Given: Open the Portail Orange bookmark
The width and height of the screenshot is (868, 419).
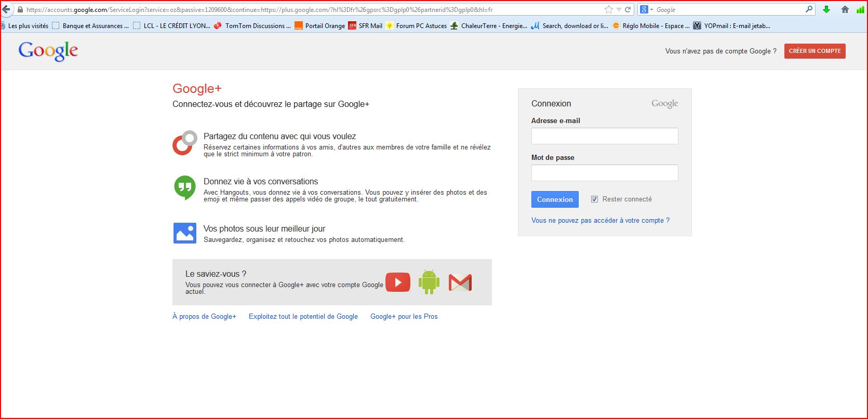Looking at the screenshot, I should click(320, 25).
